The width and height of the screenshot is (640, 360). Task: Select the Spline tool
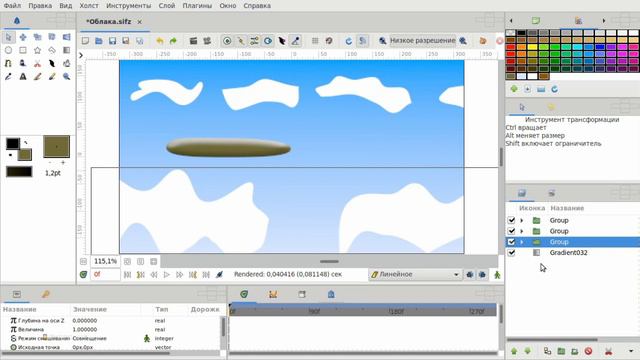9,63
